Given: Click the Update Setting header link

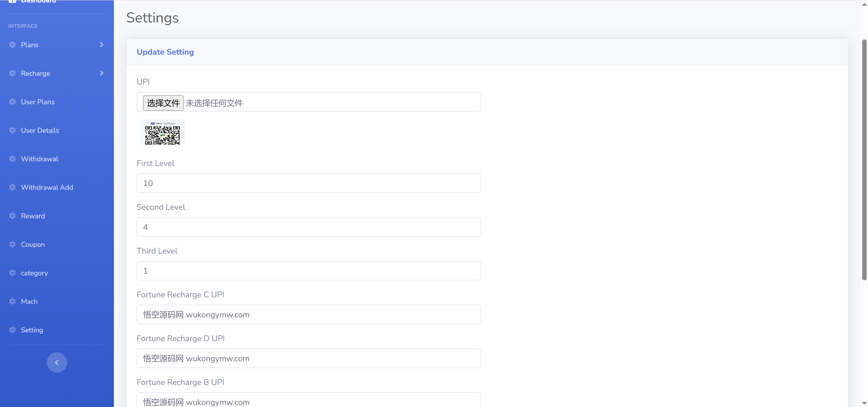Looking at the screenshot, I should [x=165, y=52].
